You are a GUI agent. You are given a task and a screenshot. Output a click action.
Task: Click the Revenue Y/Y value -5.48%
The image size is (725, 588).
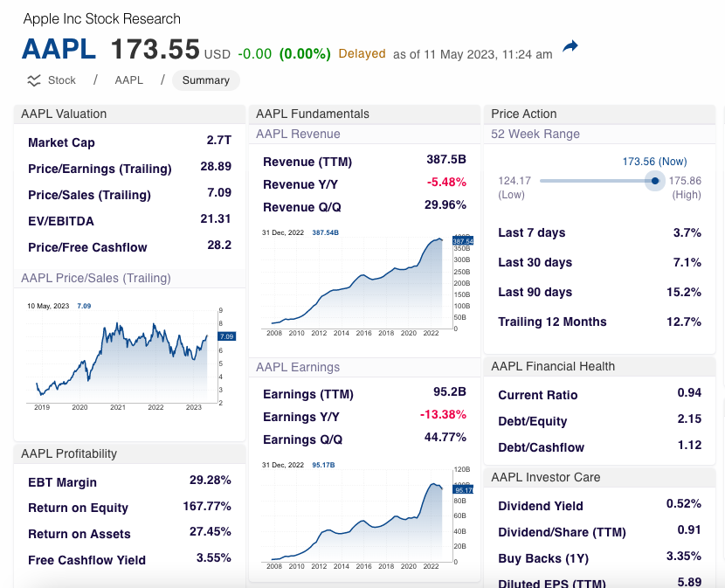(x=446, y=183)
